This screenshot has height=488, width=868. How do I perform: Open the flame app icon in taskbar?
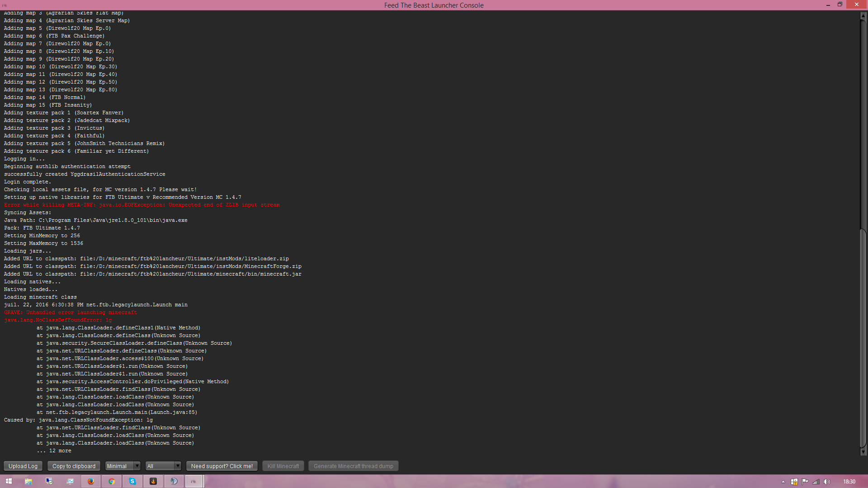pos(153,481)
